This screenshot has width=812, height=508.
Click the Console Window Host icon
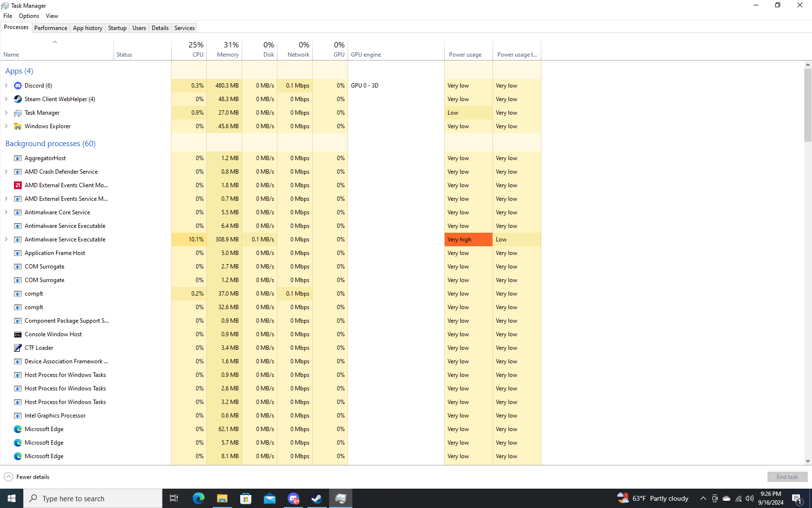pos(18,334)
